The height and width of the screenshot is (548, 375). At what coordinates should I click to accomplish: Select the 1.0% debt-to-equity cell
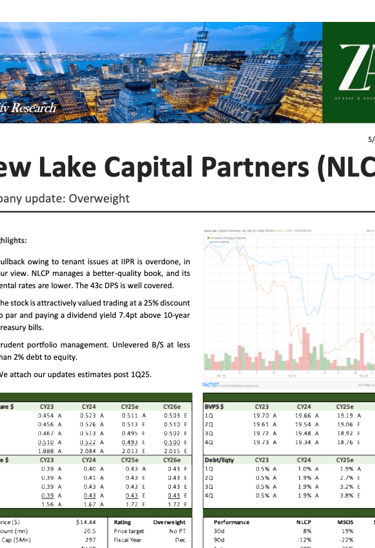click(305, 469)
